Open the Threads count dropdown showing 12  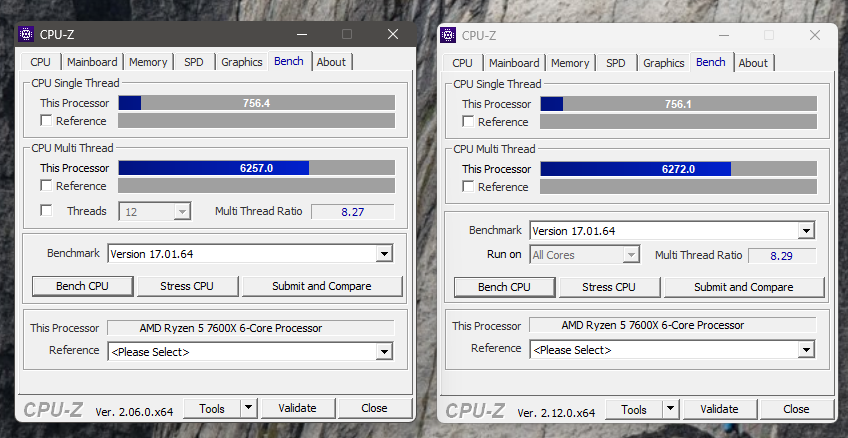(155, 211)
